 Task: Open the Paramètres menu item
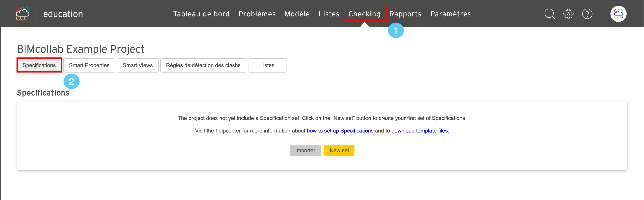point(450,14)
